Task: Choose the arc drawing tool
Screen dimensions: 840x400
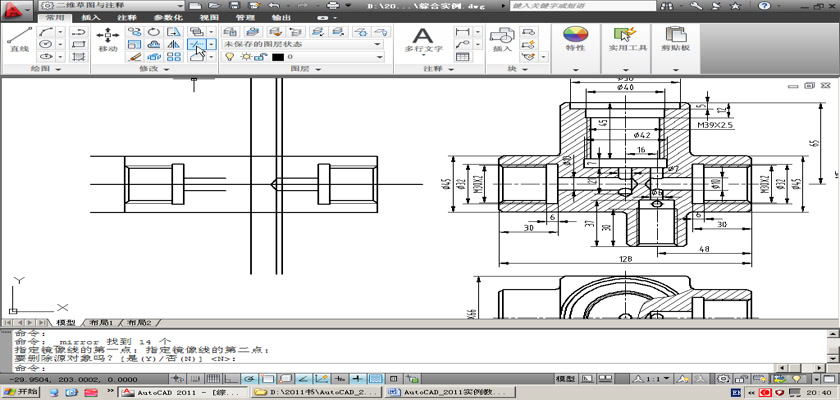Action: (x=47, y=32)
